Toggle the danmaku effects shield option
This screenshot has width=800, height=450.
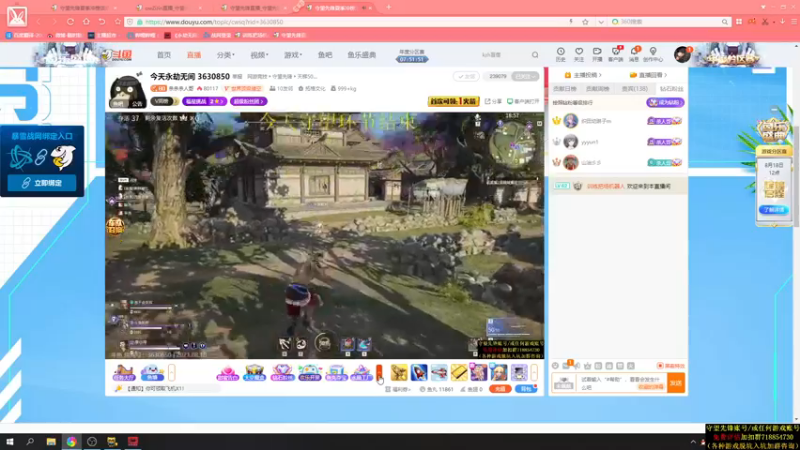(670, 366)
